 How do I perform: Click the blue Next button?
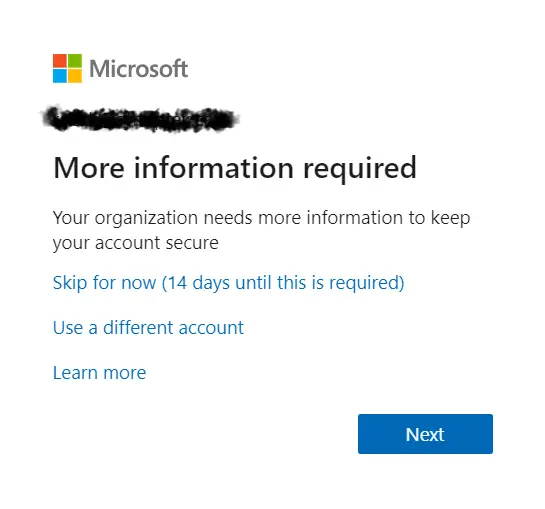click(425, 434)
